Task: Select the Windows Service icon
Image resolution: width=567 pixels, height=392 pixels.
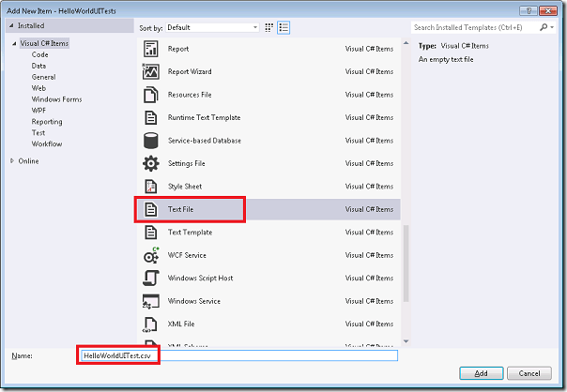Action: click(x=151, y=301)
